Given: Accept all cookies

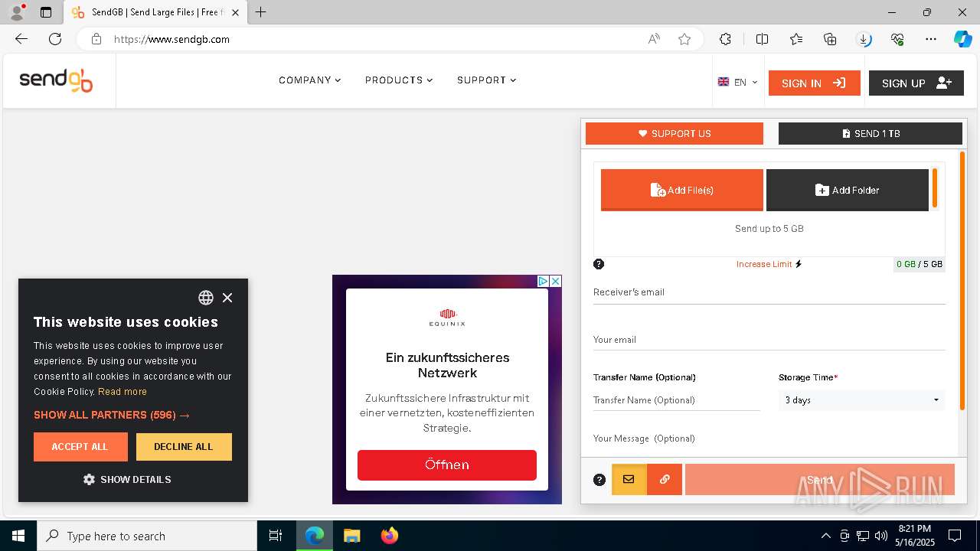Looking at the screenshot, I should pyautogui.click(x=80, y=447).
